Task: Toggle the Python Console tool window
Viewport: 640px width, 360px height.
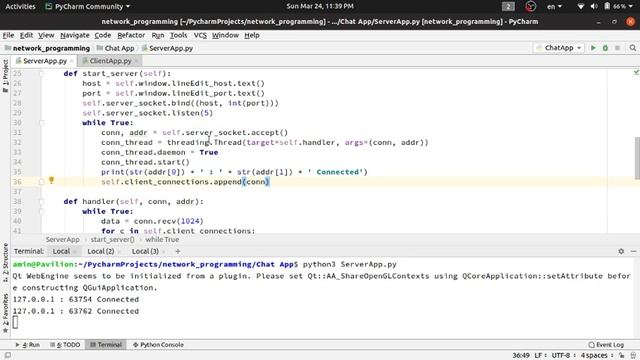Action: pos(158,344)
